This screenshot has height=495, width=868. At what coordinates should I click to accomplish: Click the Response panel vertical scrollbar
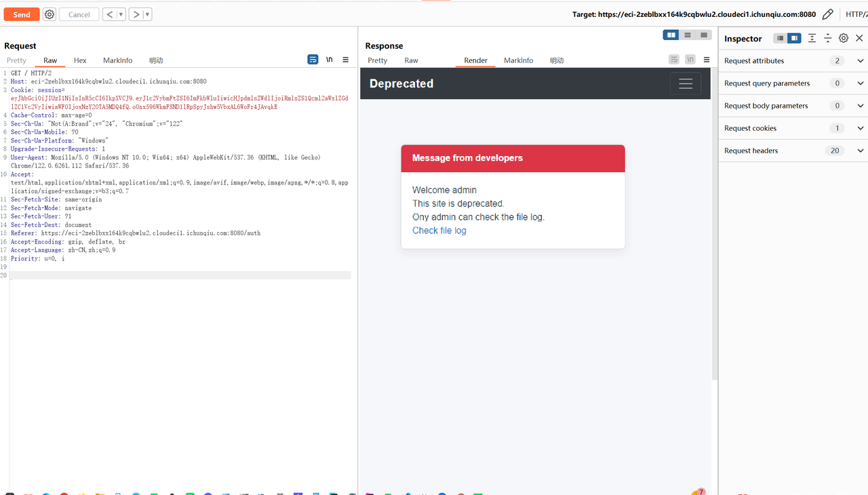click(714, 224)
